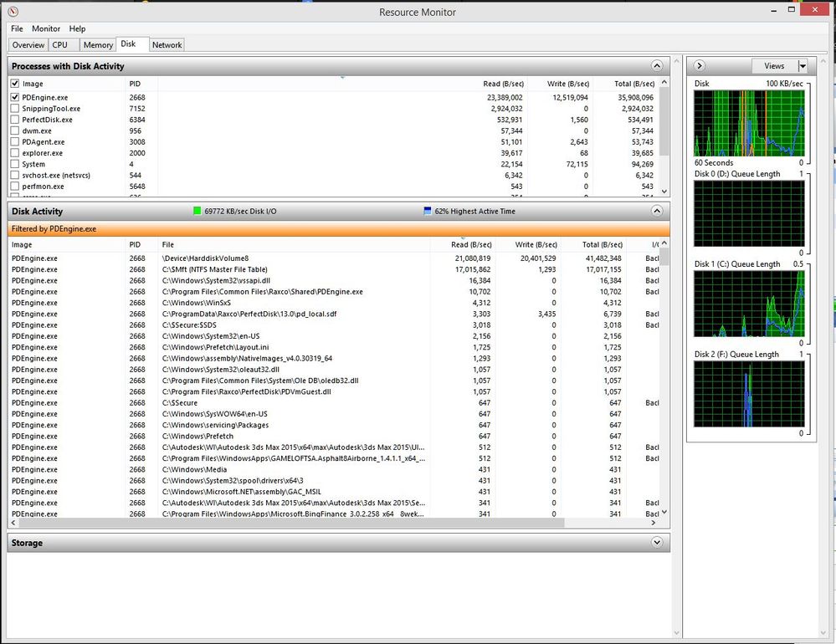
Task: Sort processes by Total (B/sec) column
Action: pos(634,84)
